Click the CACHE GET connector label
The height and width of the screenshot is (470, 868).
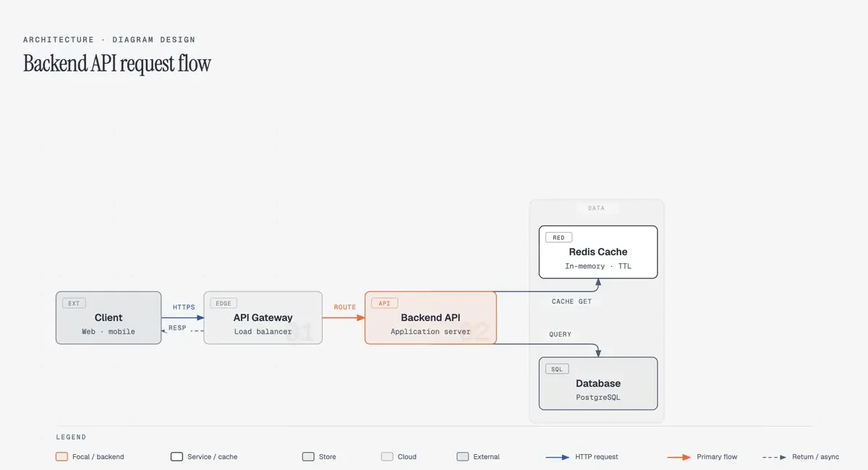(571, 302)
